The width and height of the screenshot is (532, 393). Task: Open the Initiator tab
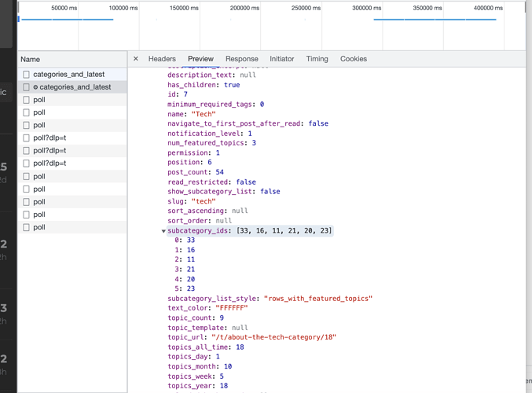tap(281, 59)
